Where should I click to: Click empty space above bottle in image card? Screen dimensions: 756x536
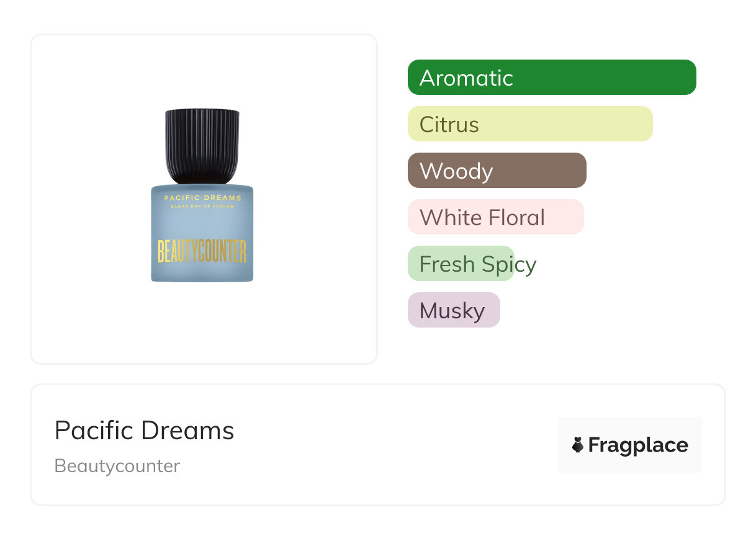202,71
